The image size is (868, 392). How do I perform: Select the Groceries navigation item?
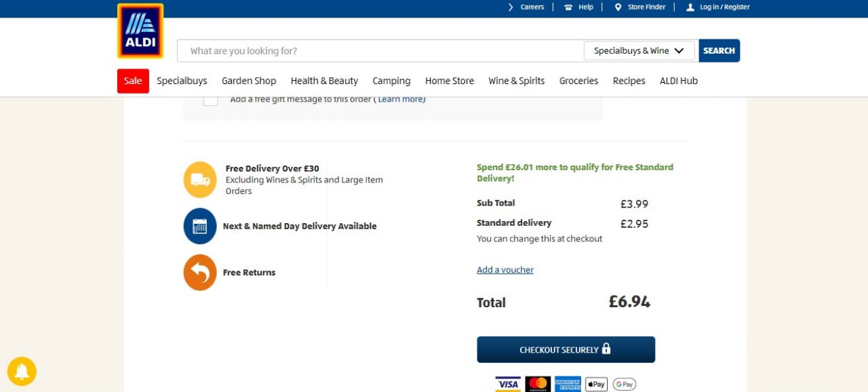point(578,81)
